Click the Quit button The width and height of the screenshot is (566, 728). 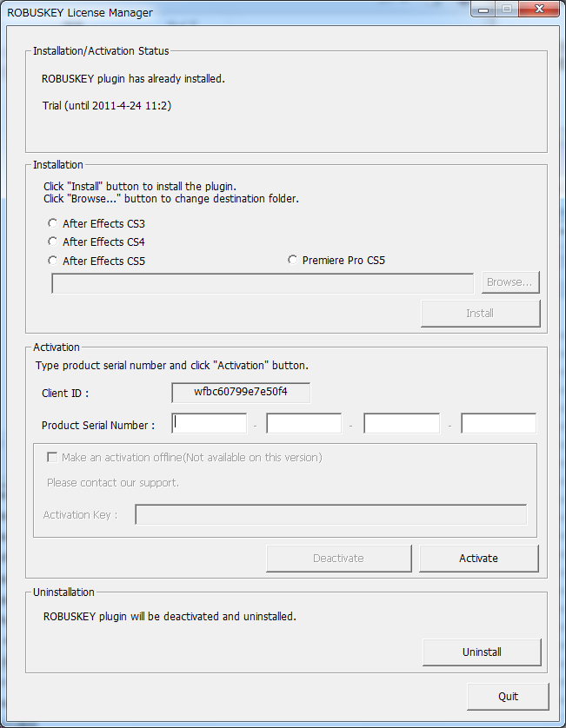tap(508, 697)
